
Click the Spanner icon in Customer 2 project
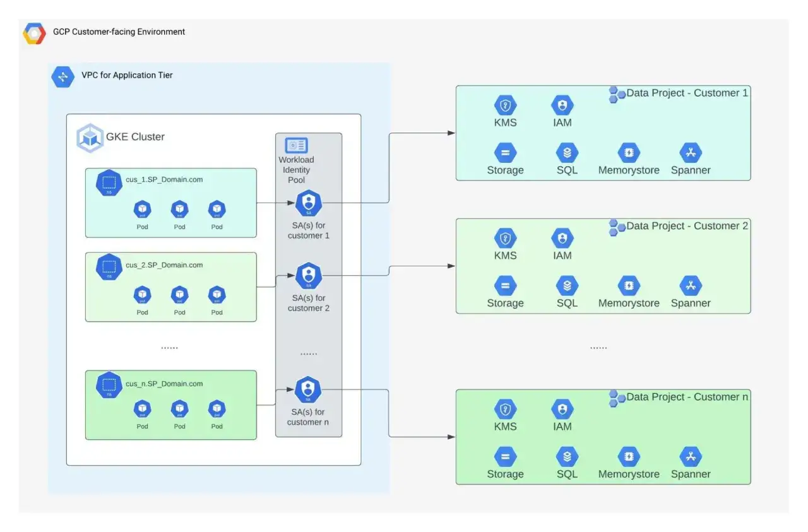[691, 286]
